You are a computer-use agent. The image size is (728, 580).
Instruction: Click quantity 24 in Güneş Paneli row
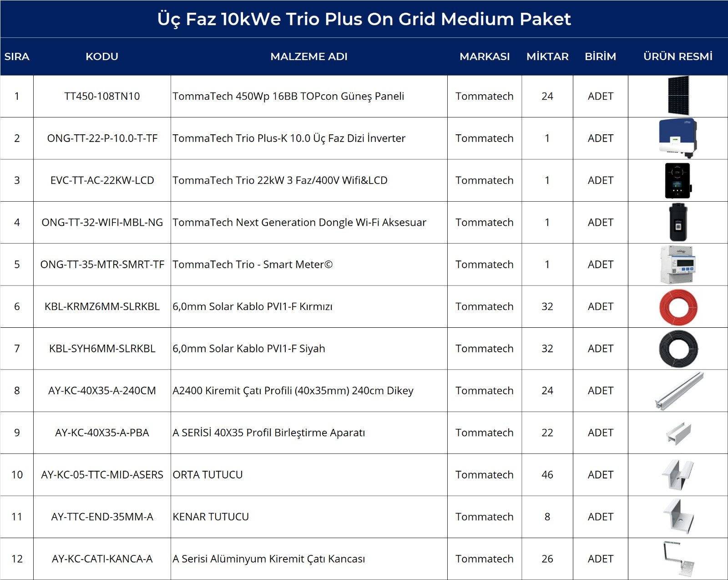(547, 96)
